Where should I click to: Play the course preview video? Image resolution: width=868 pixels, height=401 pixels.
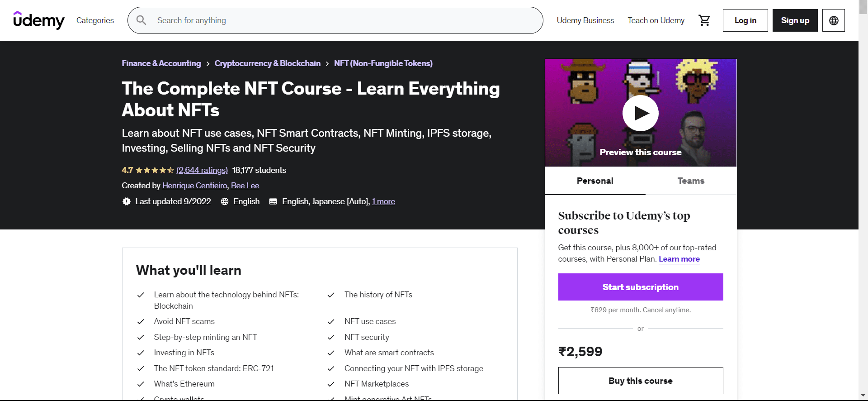tap(640, 113)
